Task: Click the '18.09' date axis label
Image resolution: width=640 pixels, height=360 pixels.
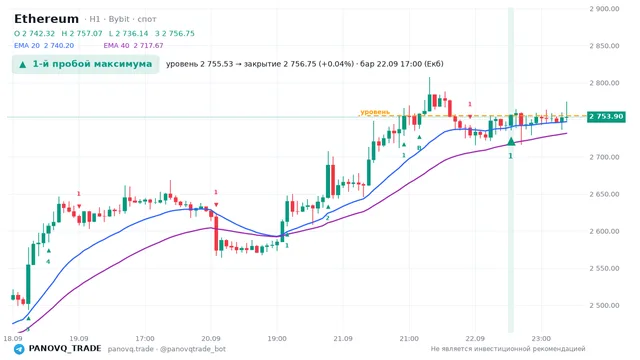Action: tap(13, 338)
